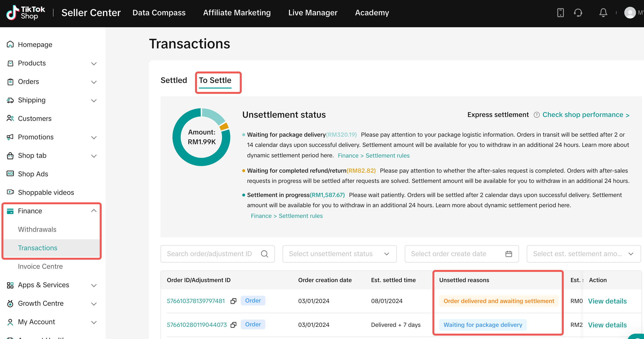
Task: Click the Express settlement help question icon
Action: pyautogui.click(x=536, y=115)
